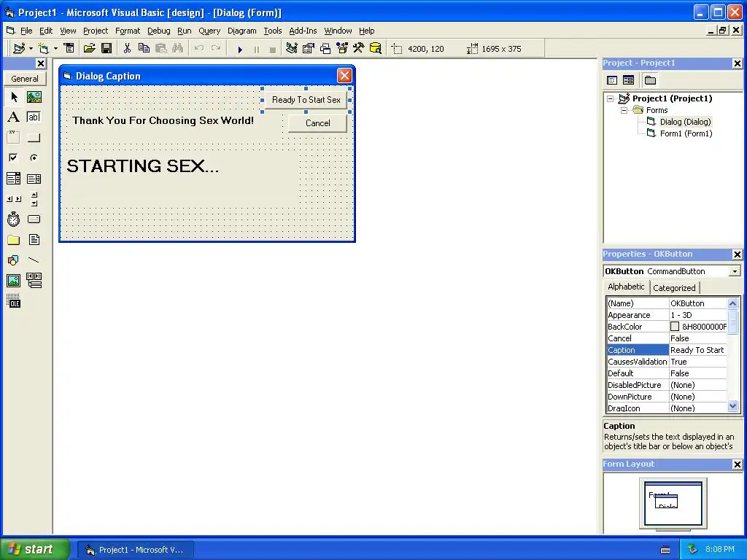Viewport: 747px width, 560px height.
Task: Select the Frame control tool
Action: click(14, 138)
